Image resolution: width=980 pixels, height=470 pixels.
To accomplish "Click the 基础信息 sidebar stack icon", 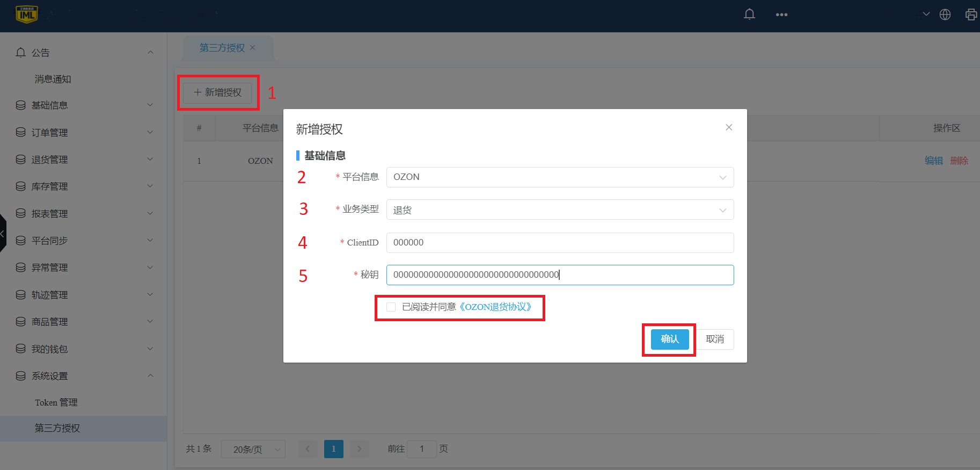I will [21, 105].
